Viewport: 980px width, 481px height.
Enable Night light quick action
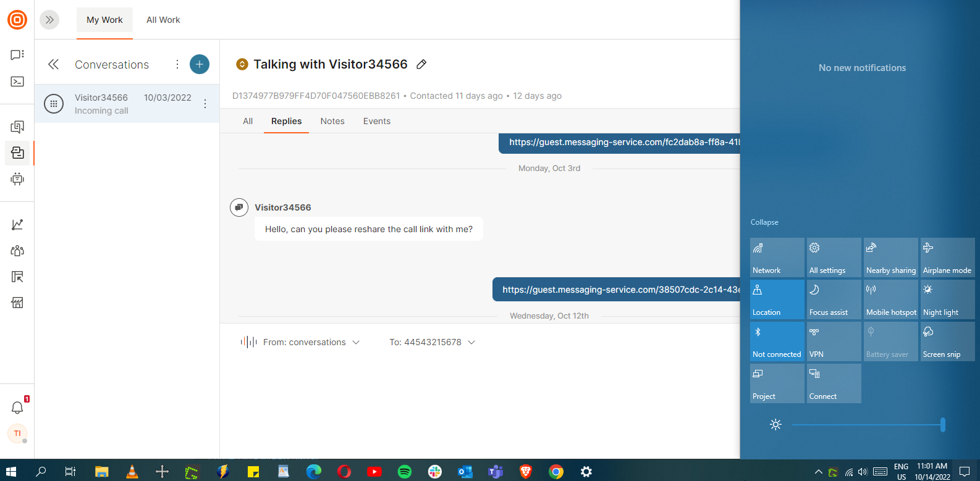tap(947, 299)
